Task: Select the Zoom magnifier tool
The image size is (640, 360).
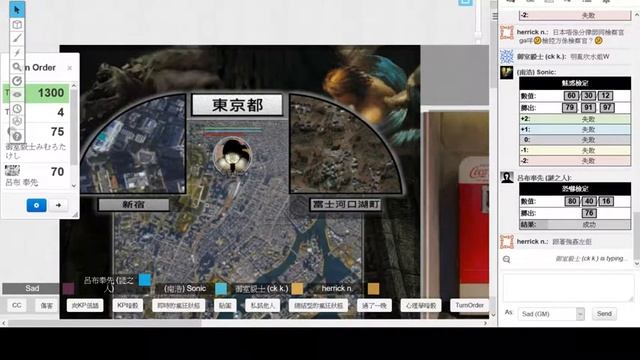Action: (17, 67)
